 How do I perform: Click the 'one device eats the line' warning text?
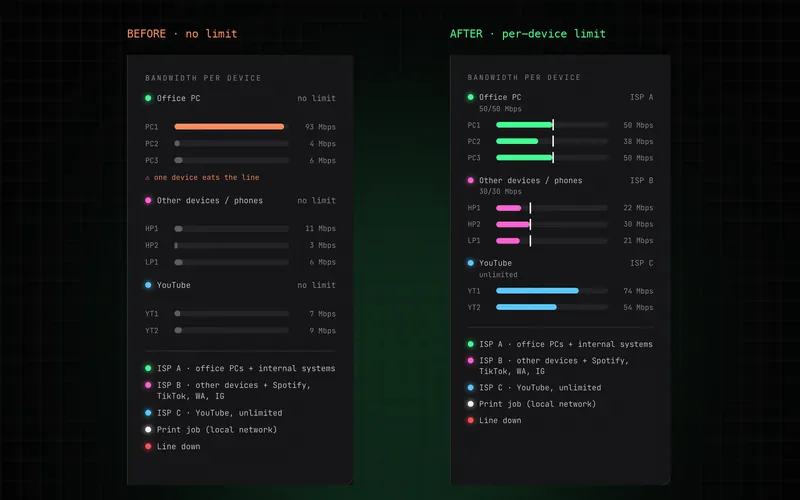pyautogui.click(x=207, y=178)
